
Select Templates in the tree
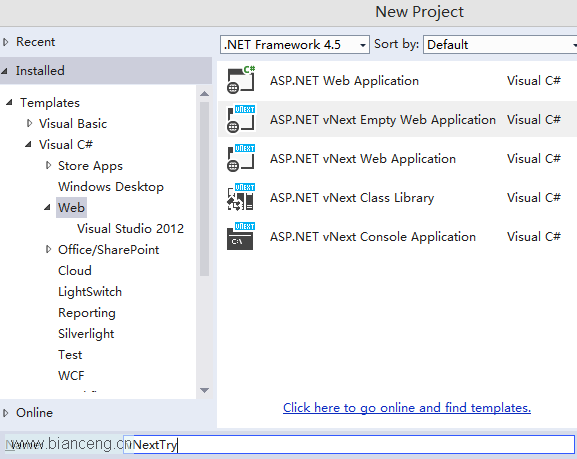coord(50,103)
